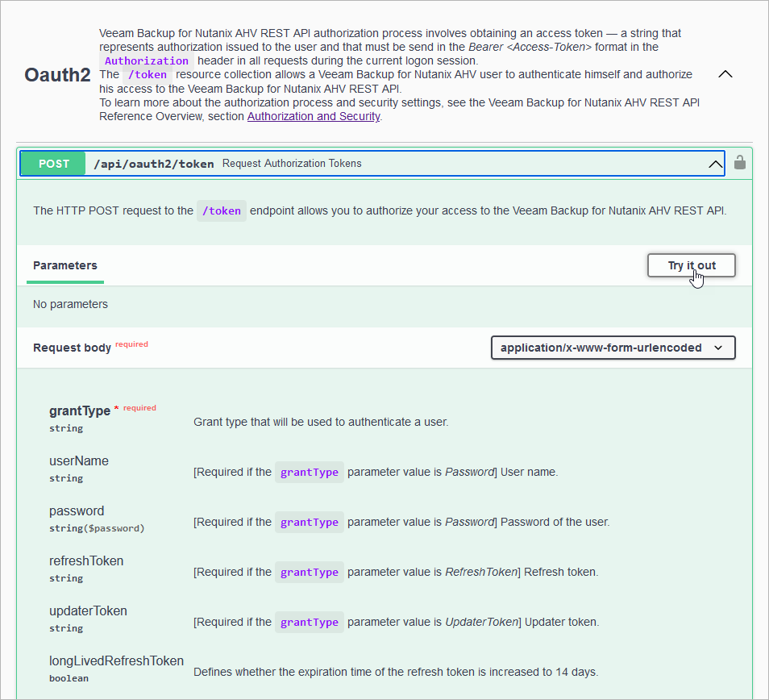Open the Authorization and Security link
This screenshot has width=769, height=700.
click(313, 116)
